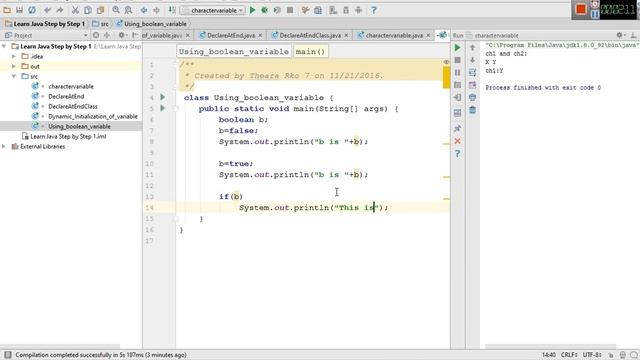Screen dimensions: 640x360
Task: Select Learn Java Step by Step 1.iml file
Action: [x=68, y=136]
